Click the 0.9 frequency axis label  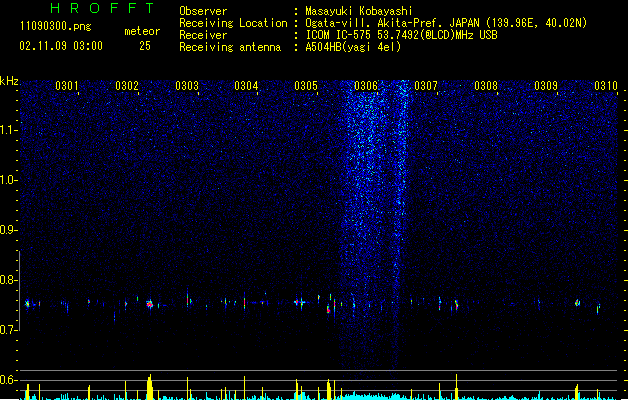(x=9, y=230)
